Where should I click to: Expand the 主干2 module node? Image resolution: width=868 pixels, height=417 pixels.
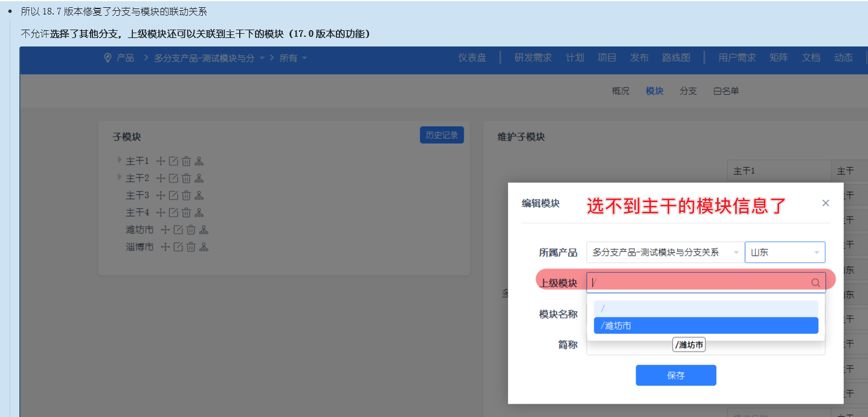coord(119,177)
